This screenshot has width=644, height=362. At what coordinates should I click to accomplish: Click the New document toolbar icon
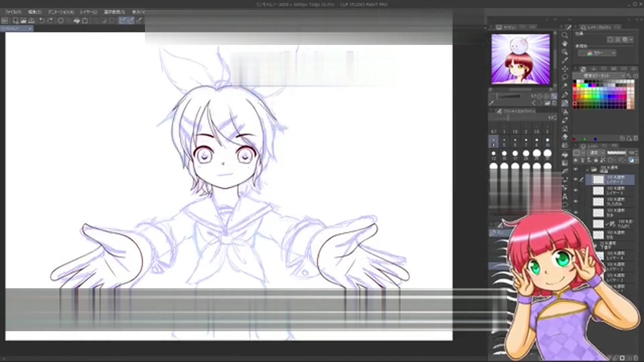(x=15, y=21)
